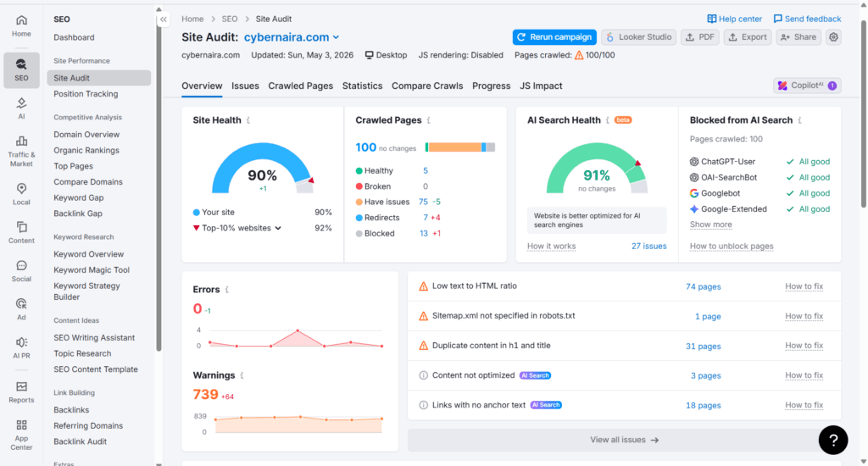Open 18 pages link for no anchor text
Viewport: 868px width, 466px height.
703,405
